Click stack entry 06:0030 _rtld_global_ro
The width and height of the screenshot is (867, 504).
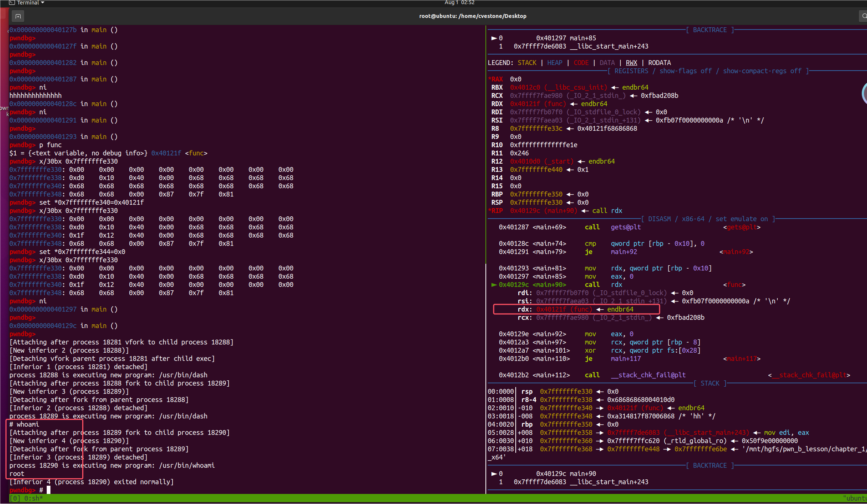(x=643, y=441)
